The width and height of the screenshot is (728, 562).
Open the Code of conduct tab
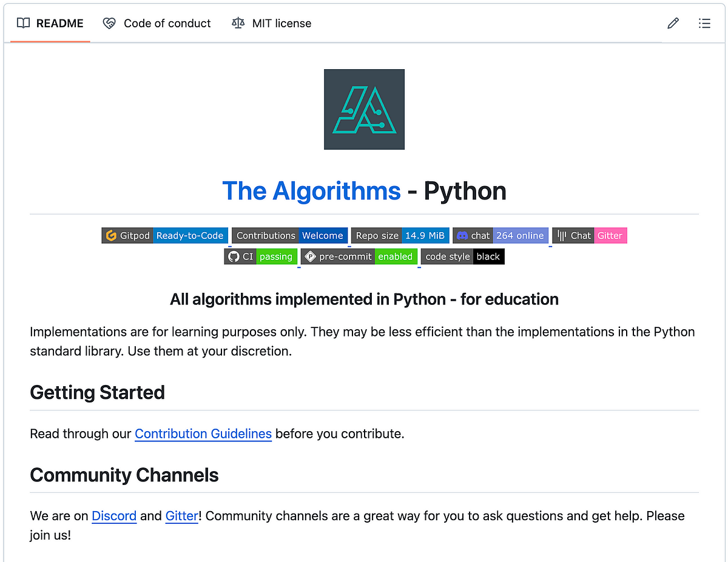167,23
